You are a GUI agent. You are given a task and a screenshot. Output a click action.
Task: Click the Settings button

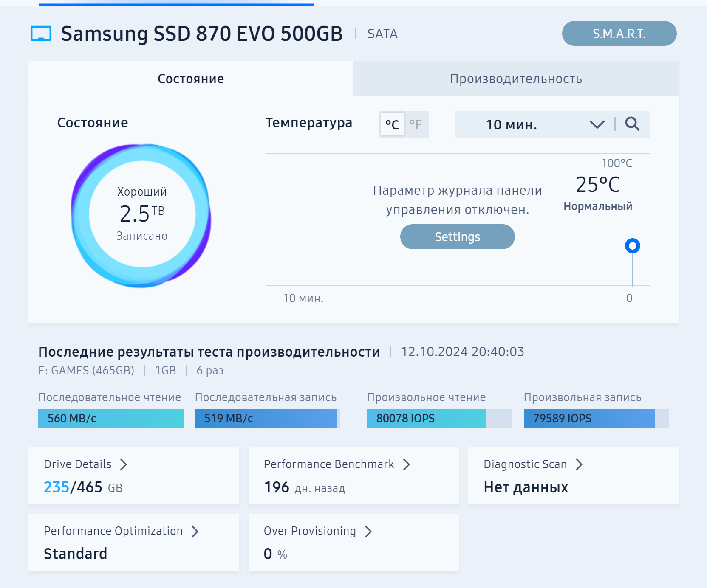click(x=458, y=237)
